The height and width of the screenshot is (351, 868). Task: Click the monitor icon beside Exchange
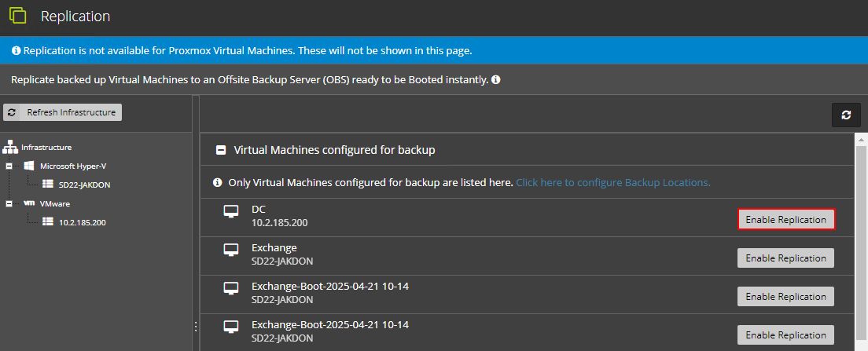click(x=231, y=250)
